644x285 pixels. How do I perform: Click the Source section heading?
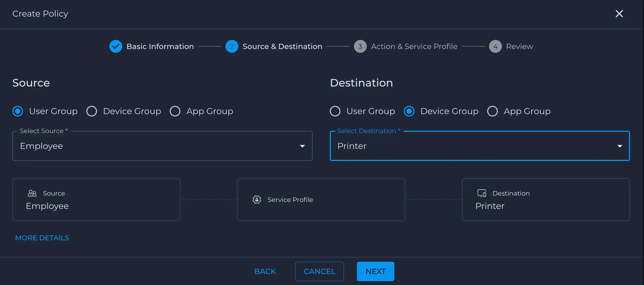coord(31,83)
